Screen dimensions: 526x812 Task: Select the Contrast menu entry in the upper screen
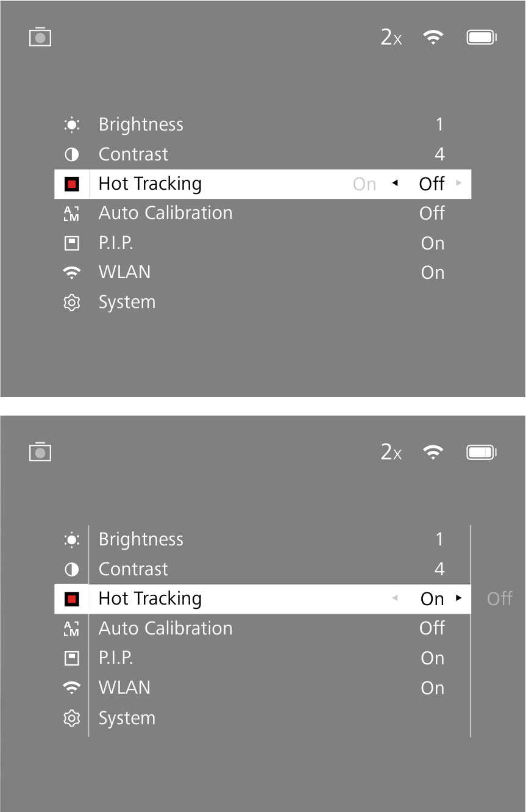tap(133, 154)
